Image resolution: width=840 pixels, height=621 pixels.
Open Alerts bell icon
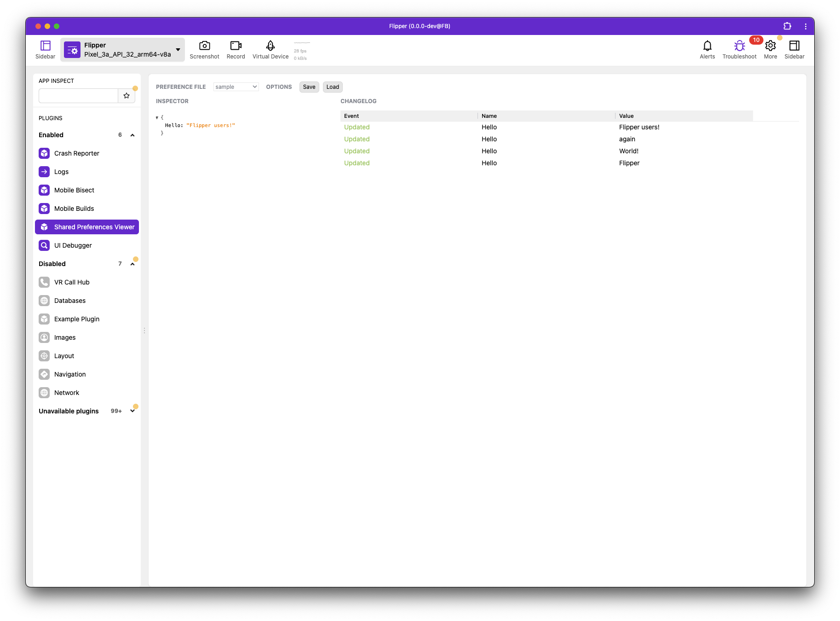(x=707, y=46)
